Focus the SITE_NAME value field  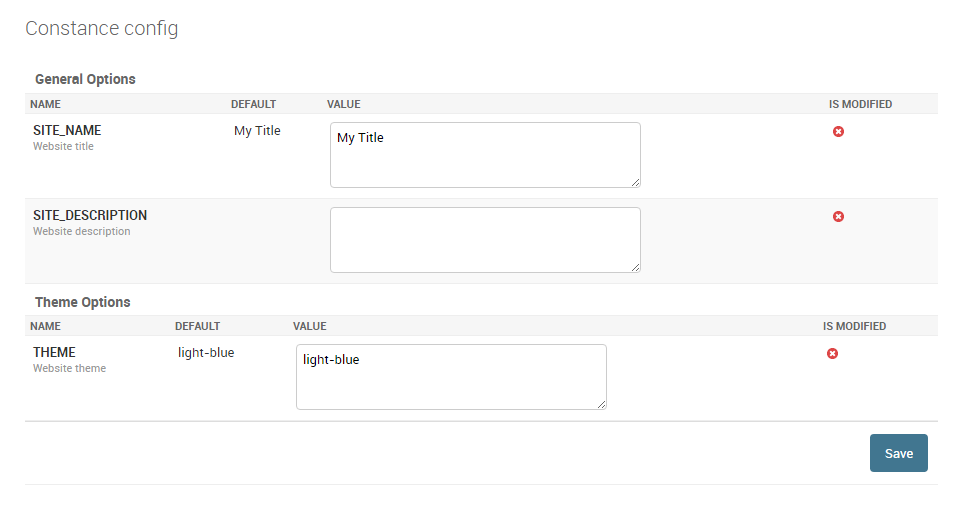click(485, 155)
